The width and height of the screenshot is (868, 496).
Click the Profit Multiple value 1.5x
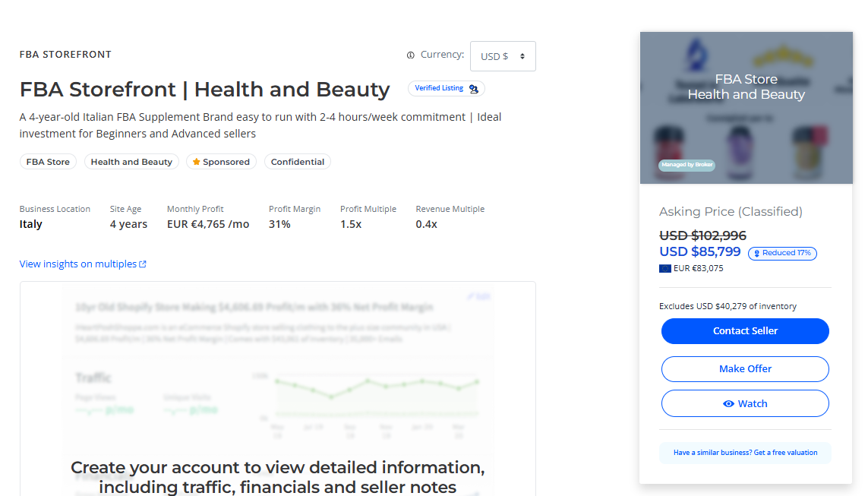click(351, 224)
